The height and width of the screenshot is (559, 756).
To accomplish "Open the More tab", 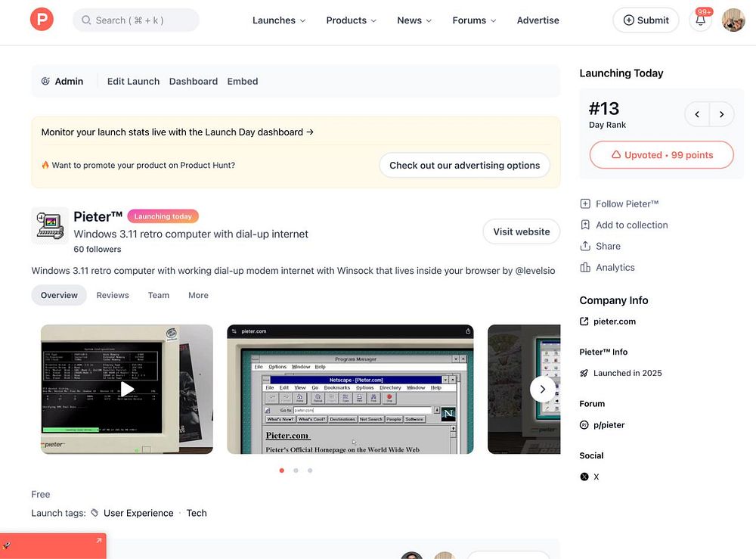I will click(198, 295).
